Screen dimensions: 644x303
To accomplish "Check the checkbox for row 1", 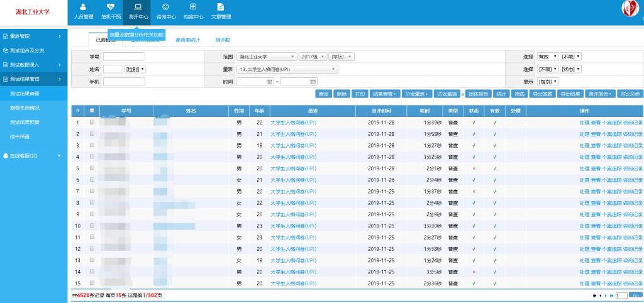I will [x=92, y=123].
